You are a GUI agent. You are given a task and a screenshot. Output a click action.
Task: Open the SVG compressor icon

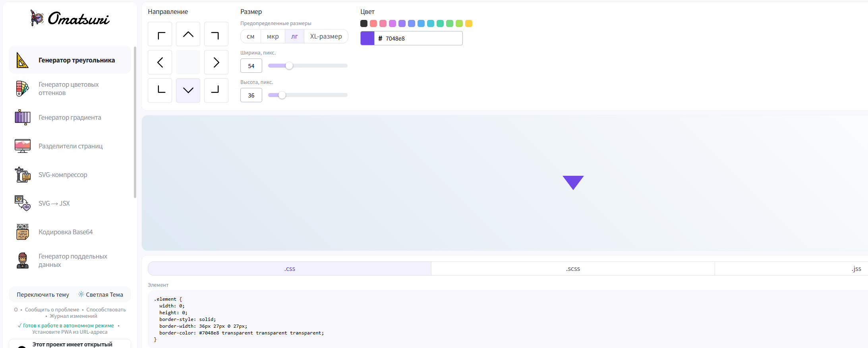click(22, 175)
